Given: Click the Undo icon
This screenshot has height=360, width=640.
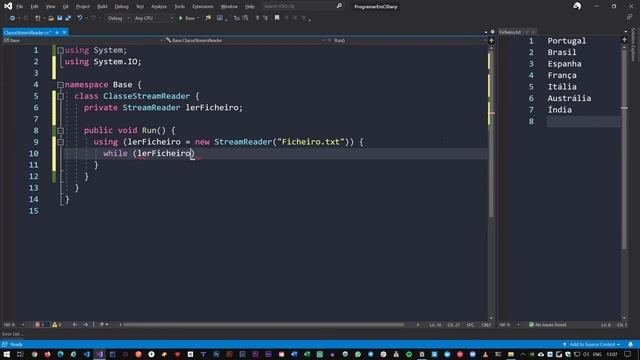Looking at the screenshot, I should coord(80,18).
